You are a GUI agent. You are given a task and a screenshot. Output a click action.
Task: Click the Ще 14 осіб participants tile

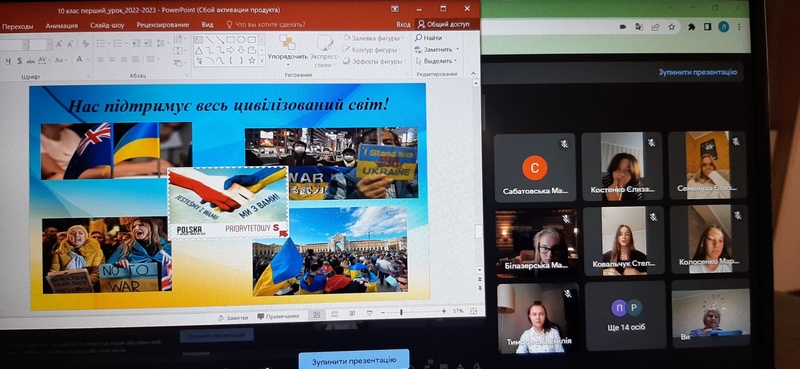click(626, 315)
